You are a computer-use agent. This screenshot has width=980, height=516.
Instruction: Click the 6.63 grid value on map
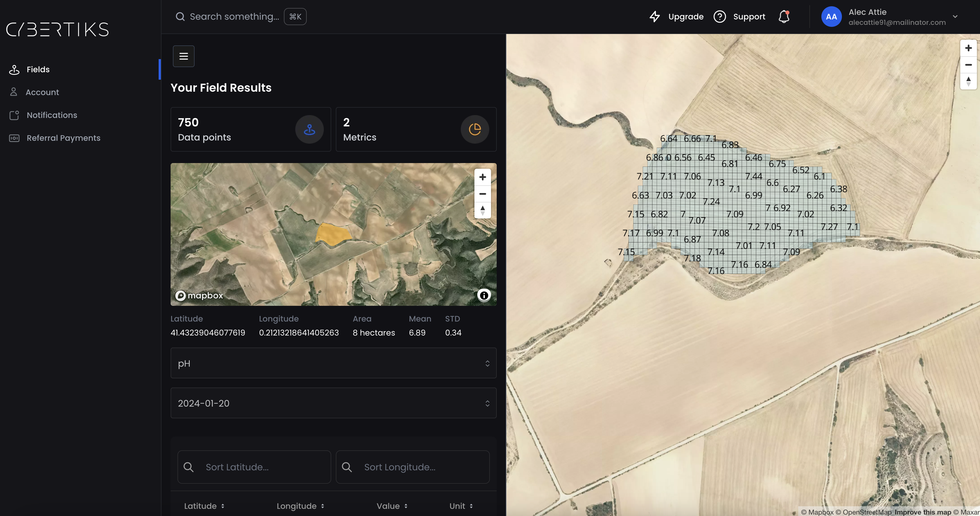coord(640,195)
